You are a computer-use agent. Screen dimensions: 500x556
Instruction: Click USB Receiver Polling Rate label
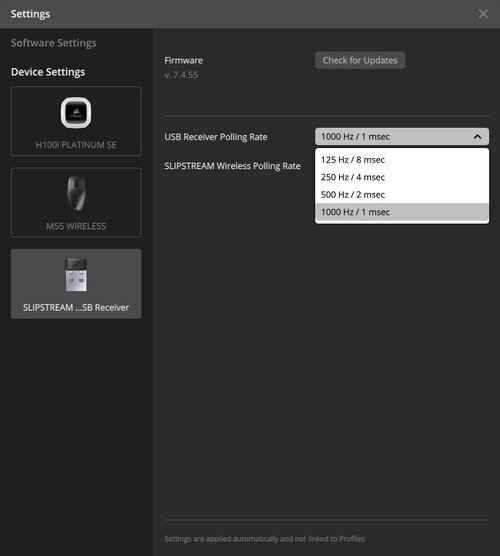pos(216,137)
